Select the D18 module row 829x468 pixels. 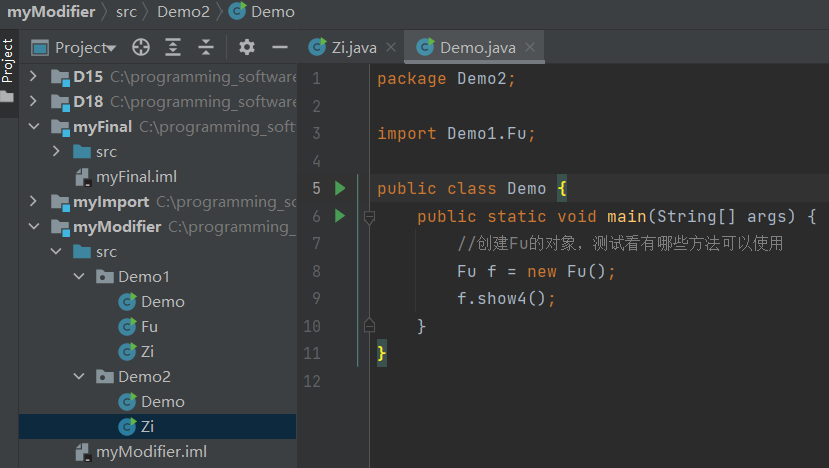coord(158,101)
